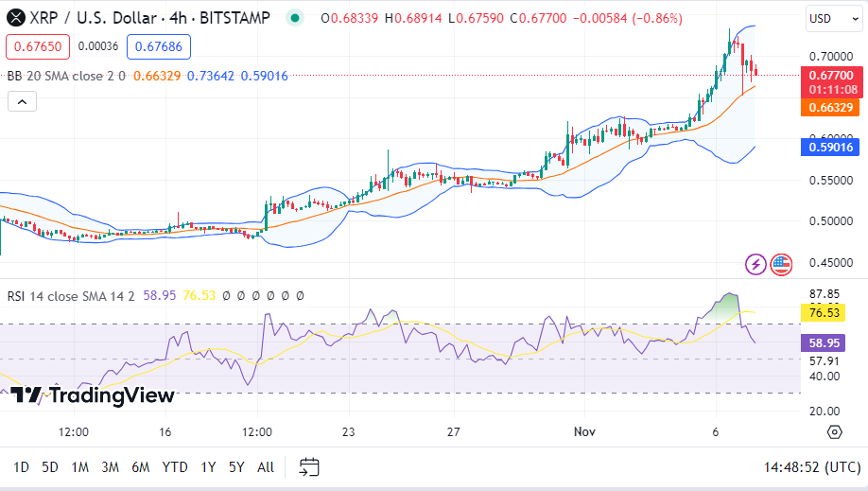Open the 14:48:52 (UTC) timezone menu

812,466
